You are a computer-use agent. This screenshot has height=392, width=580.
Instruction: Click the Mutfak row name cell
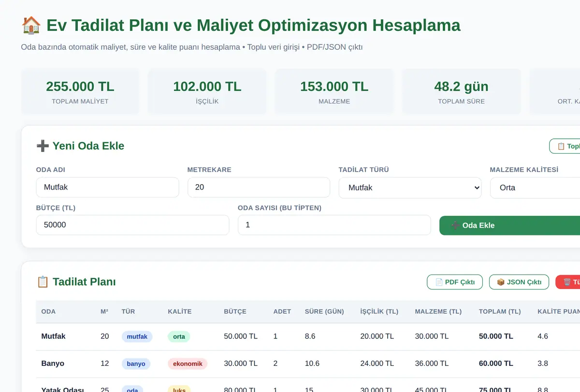tap(54, 336)
